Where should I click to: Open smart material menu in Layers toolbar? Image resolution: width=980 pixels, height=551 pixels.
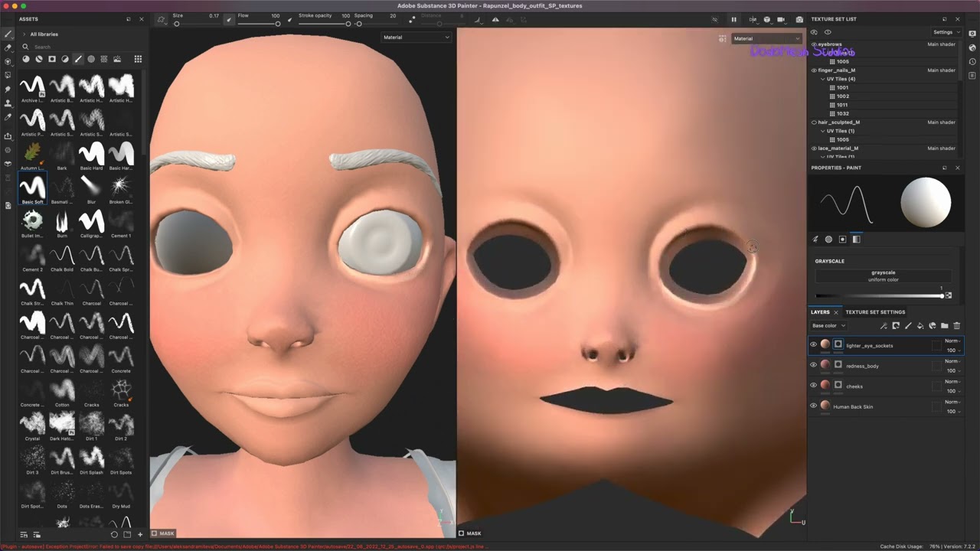pyautogui.click(x=933, y=326)
